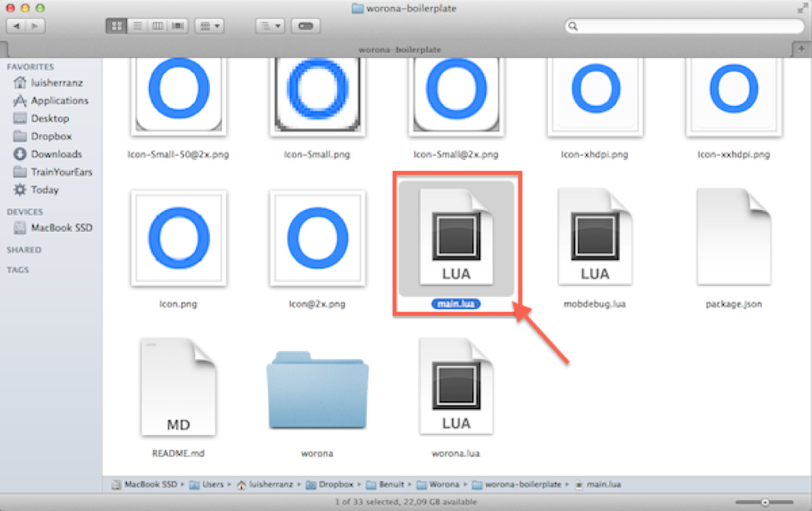Open Applications from Favorites sidebar
Viewport: 812px width, 511px height.
click(59, 100)
